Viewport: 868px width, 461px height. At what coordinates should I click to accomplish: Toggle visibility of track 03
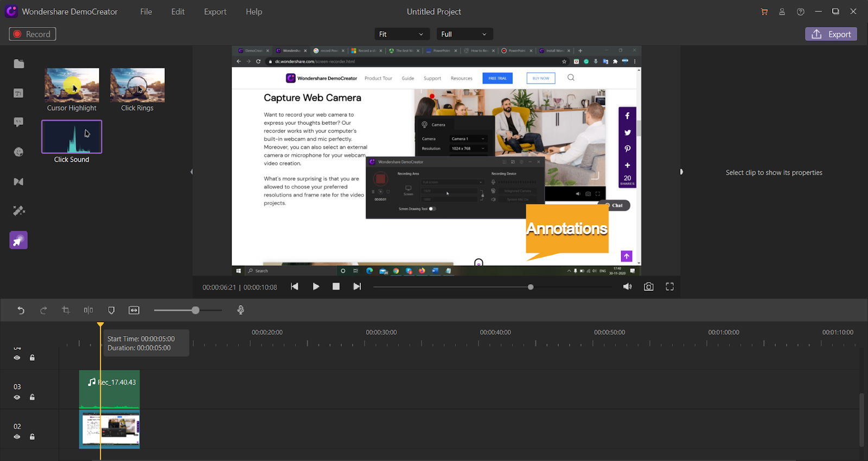17,397
